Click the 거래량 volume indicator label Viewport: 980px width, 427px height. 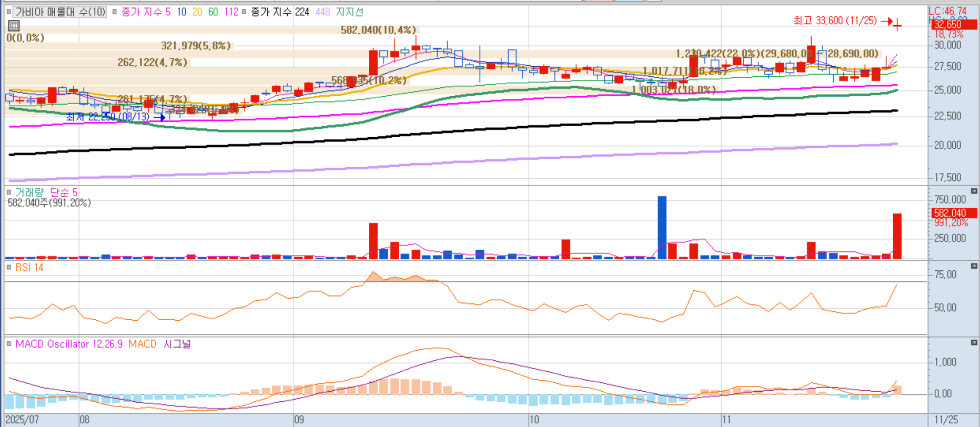[30, 192]
